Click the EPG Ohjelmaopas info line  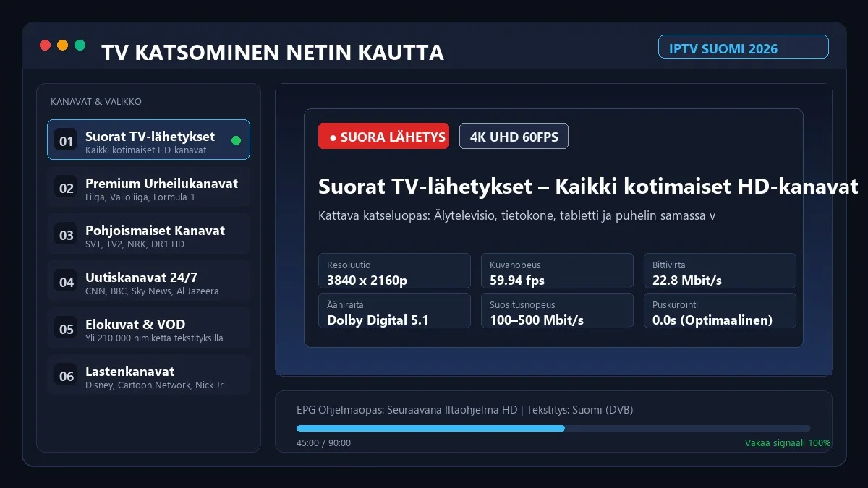point(464,410)
